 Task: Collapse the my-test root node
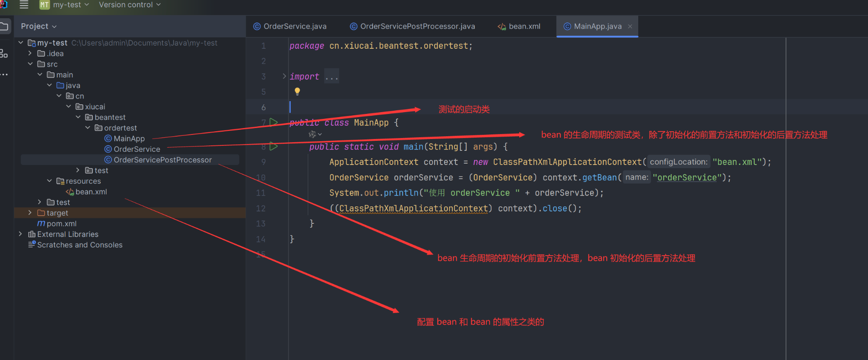tap(21, 43)
